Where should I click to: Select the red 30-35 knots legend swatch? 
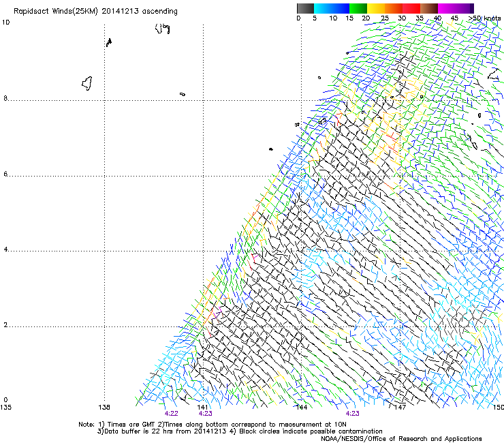point(411,8)
